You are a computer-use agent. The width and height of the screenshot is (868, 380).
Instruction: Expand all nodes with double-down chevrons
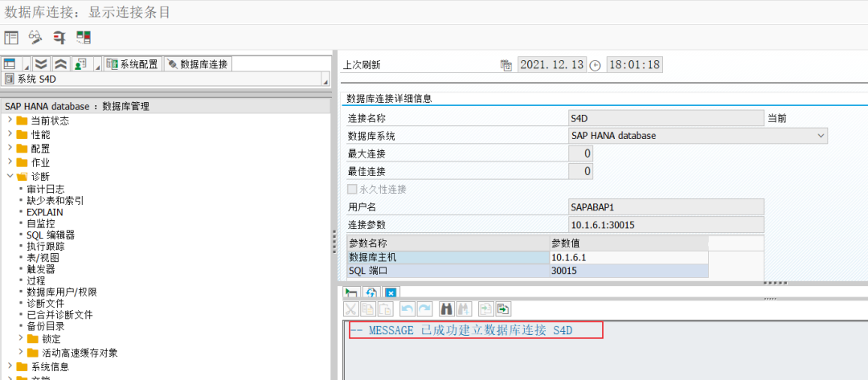42,63
